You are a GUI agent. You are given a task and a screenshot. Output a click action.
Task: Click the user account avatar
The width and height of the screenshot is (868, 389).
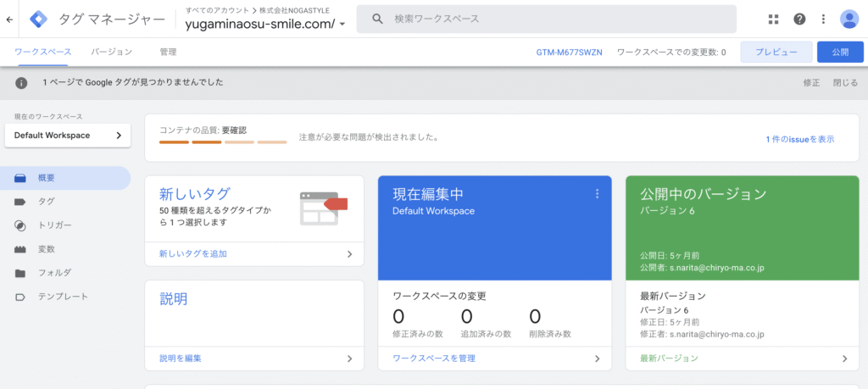click(849, 19)
